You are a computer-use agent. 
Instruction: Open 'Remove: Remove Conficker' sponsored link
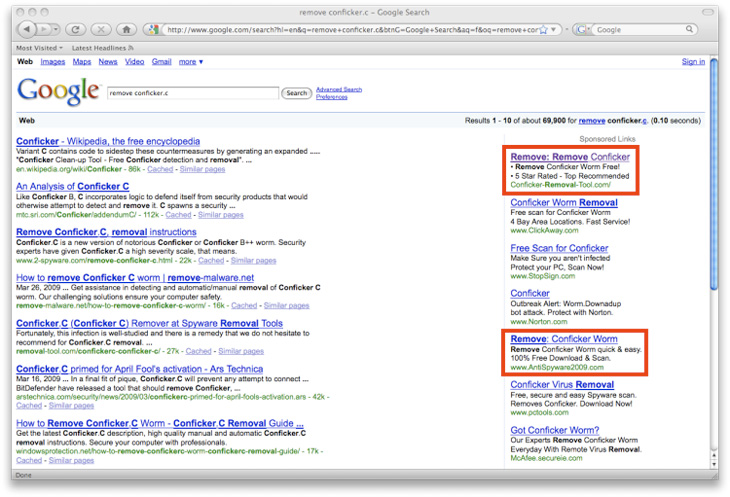570,157
